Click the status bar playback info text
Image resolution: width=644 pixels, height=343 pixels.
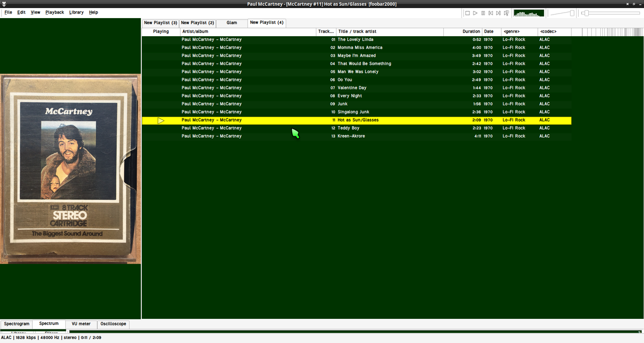pos(51,337)
